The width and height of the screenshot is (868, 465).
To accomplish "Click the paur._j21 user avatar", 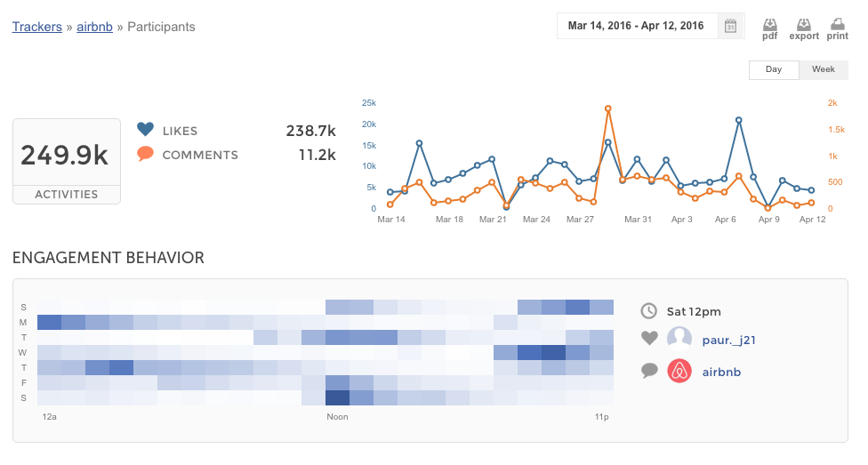I will pyautogui.click(x=679, y=338).
